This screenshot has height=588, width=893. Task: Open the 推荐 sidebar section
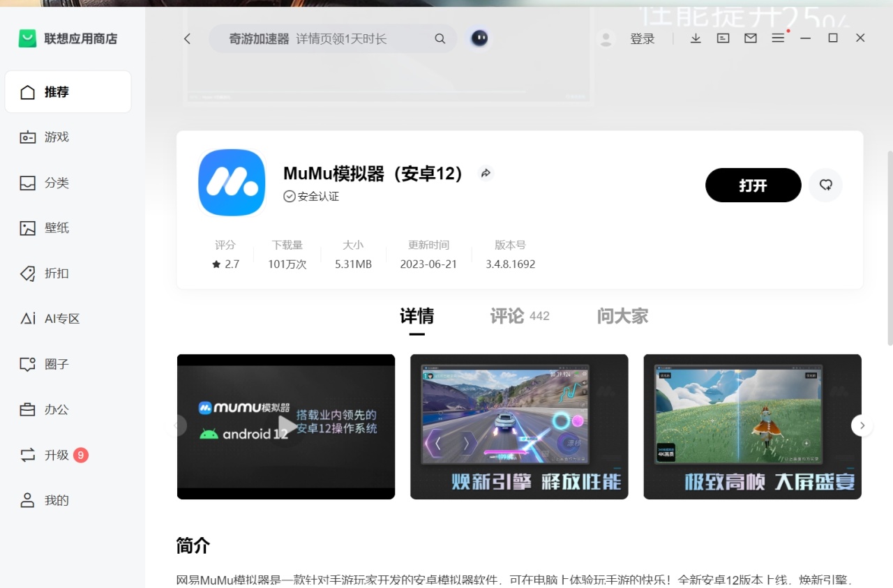[x=68, y=91]
